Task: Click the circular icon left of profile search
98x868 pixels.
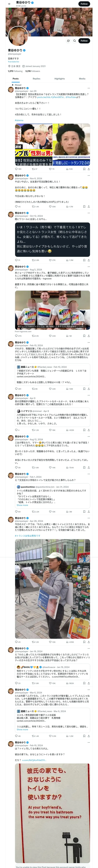Action: [68, 41]
